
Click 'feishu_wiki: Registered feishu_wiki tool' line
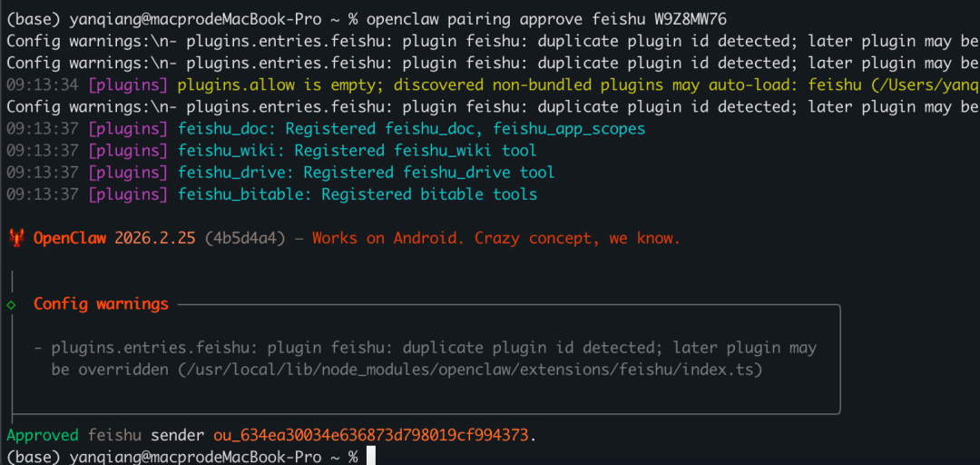tap(358, 151)
